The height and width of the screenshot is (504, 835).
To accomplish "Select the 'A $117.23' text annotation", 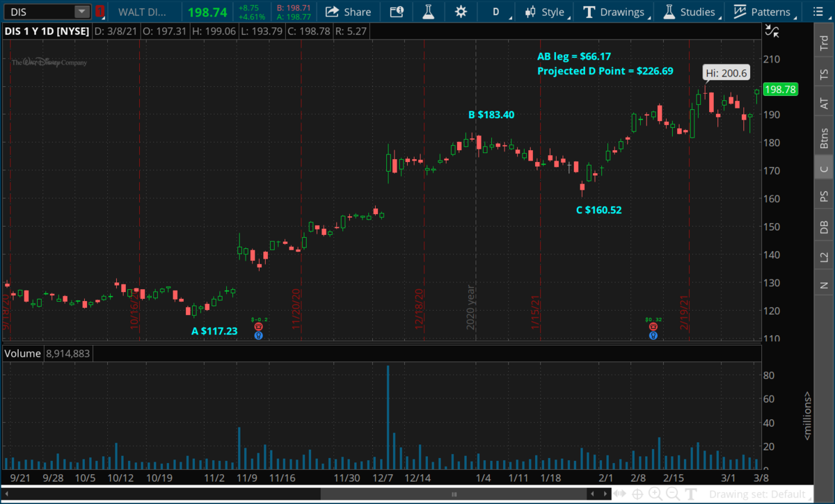I will click(x=214, y=332).
